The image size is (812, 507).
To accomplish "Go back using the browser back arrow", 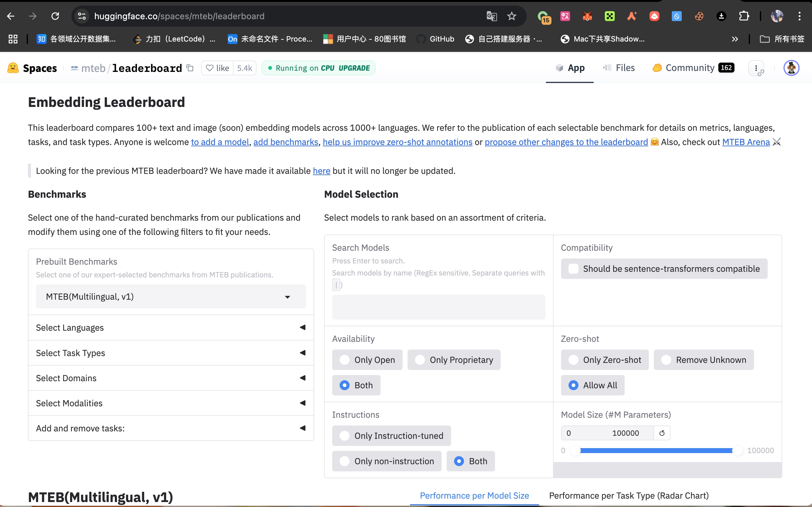I will [x=11, y=16].
